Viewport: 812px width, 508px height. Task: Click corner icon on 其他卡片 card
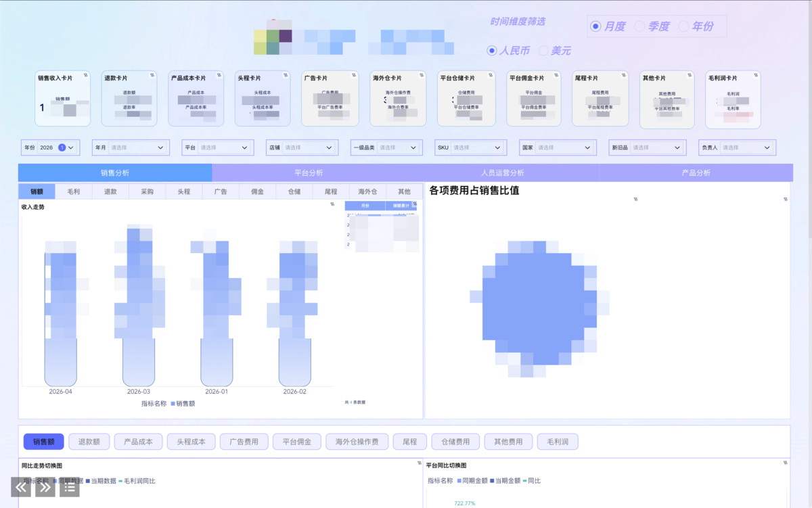click(x=690, y=75)
